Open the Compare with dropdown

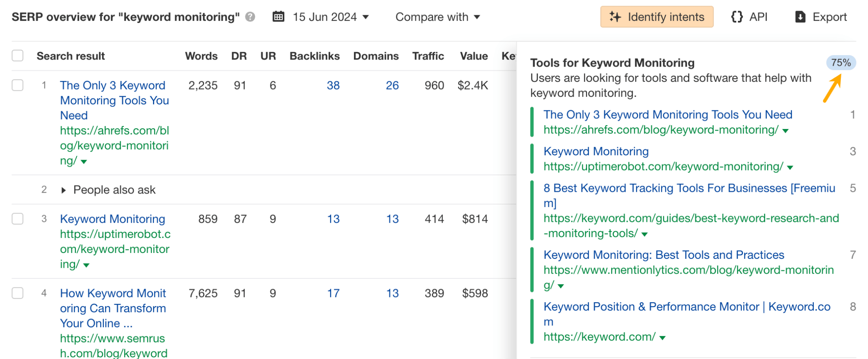438,17
